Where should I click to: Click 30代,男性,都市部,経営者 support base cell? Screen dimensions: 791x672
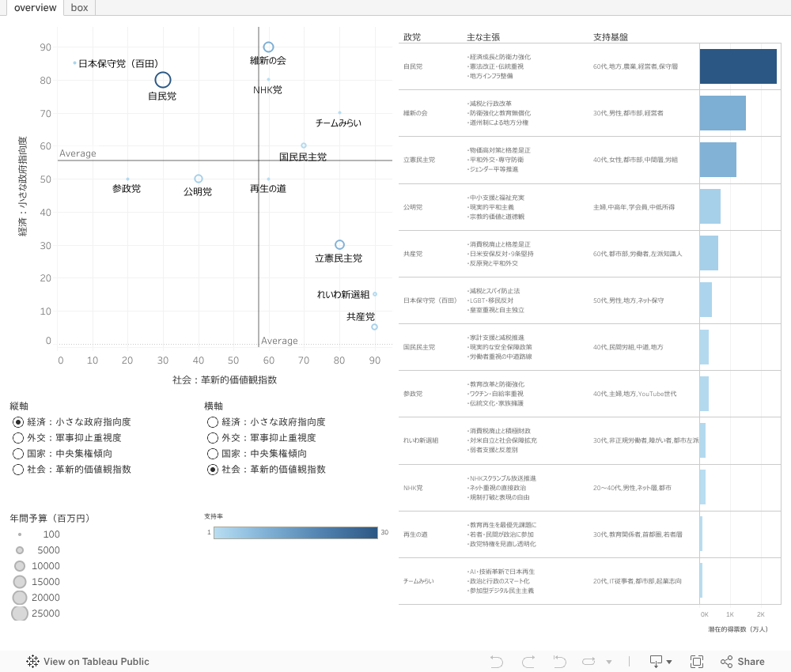tap(628, 113)
